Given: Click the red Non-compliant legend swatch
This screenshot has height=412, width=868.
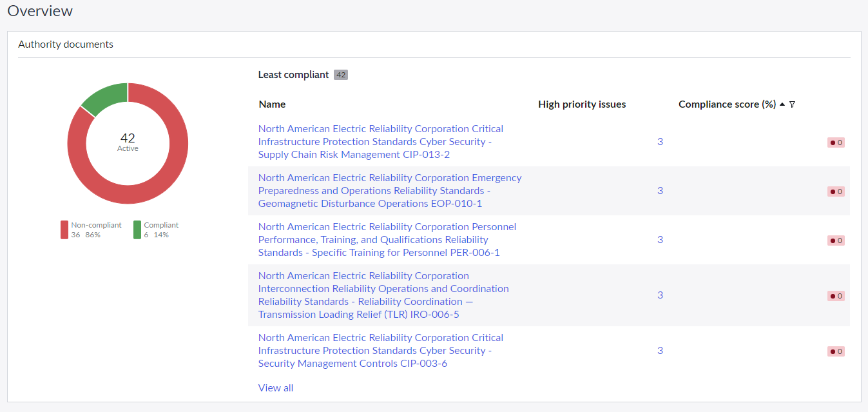Looking at the screenshot, I should point(64,230).
